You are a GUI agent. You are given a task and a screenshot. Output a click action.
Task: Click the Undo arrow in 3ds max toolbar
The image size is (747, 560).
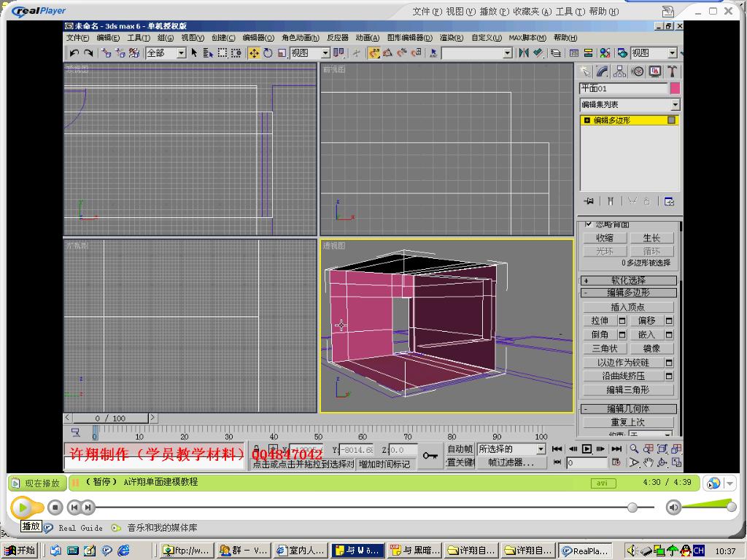tap(74, 53)
